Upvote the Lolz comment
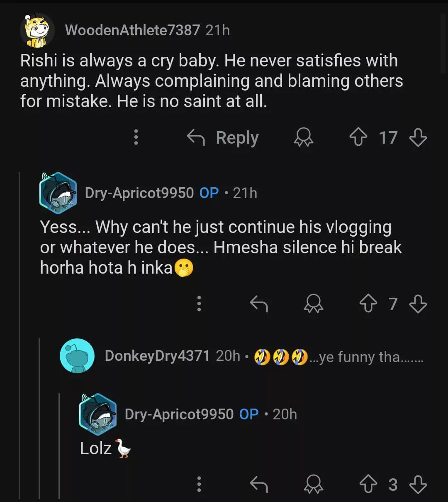The height and width of the screenshot is (502, 448). (368, 484)
